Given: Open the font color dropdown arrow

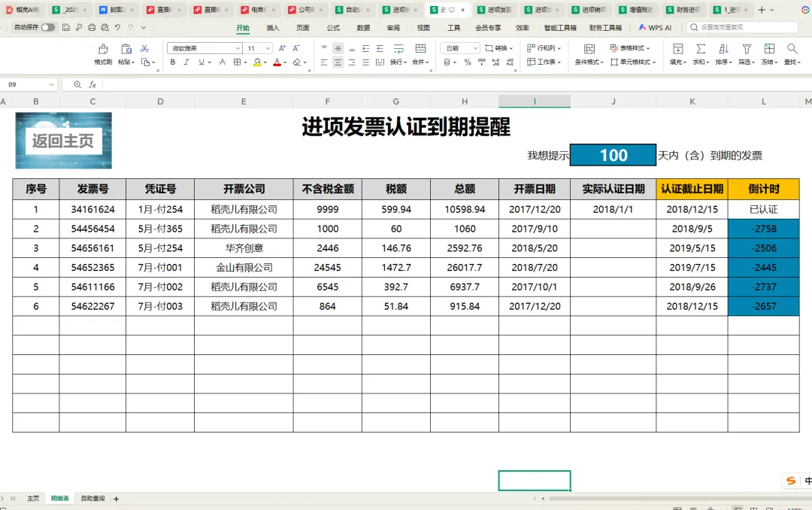Looking at the screenshot, I should click(x=285, y=62).
